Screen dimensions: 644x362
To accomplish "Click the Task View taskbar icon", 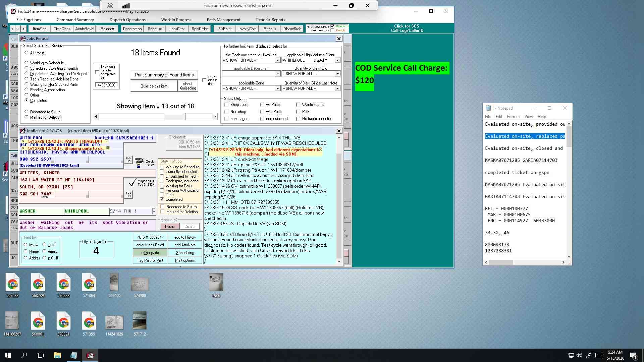I will point(40,355).
